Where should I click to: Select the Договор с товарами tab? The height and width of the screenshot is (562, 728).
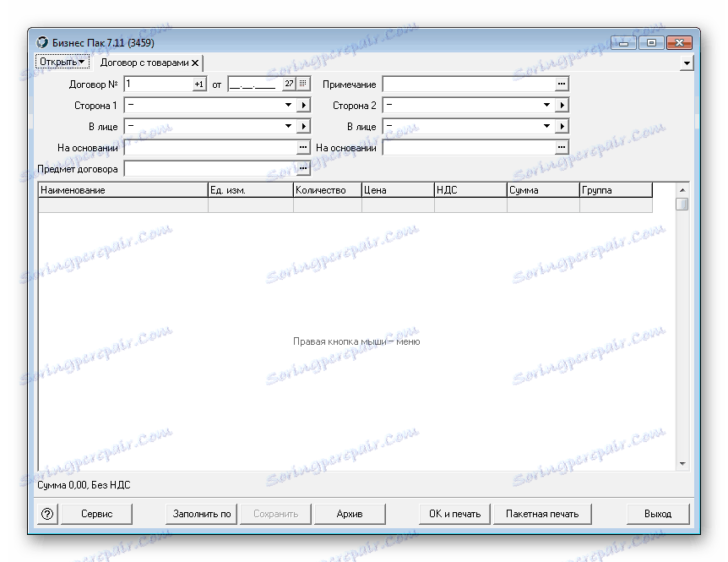144,63
